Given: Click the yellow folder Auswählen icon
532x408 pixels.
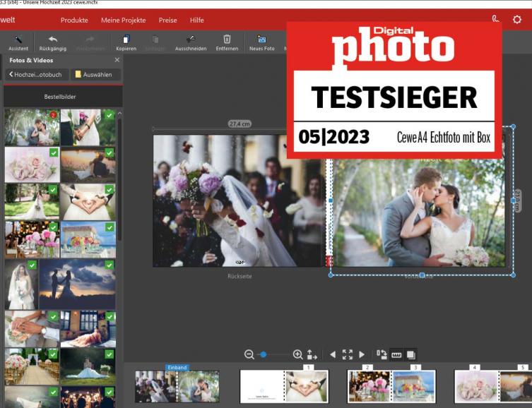Looking at the screenshot, I should point(78,74).
